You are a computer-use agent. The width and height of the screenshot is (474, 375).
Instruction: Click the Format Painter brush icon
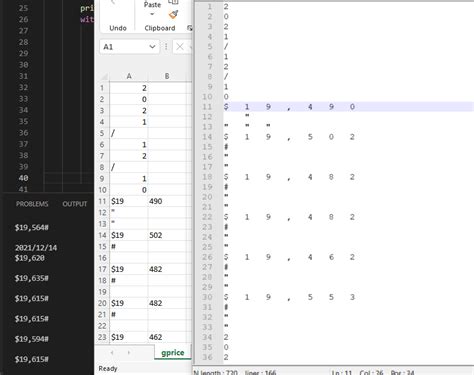click(x=174, y=15)
